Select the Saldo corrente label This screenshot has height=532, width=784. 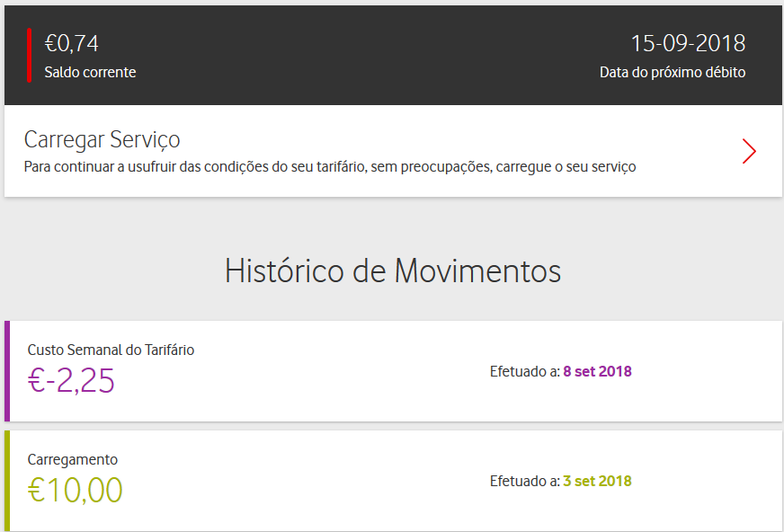point(90,73)
